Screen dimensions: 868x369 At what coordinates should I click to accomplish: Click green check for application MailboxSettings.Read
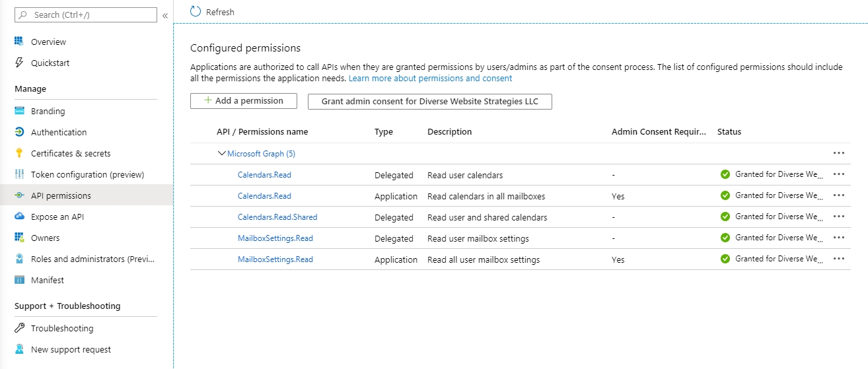pos(725,259)
